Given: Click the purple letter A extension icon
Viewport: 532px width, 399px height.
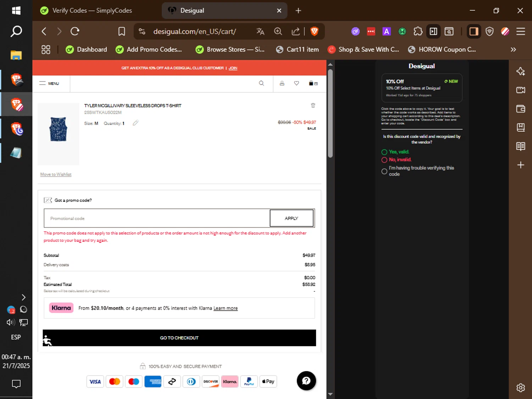Looking at the screenshot, I should tap(387, 32).
